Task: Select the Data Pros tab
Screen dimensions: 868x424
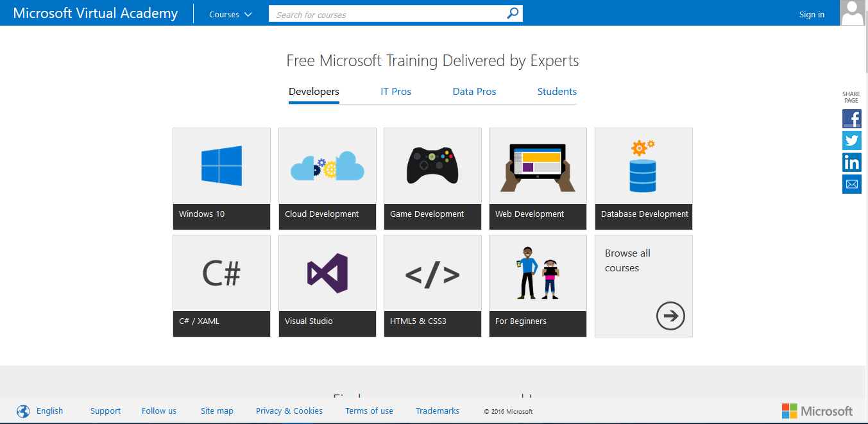Action: [x=474, y=91]
